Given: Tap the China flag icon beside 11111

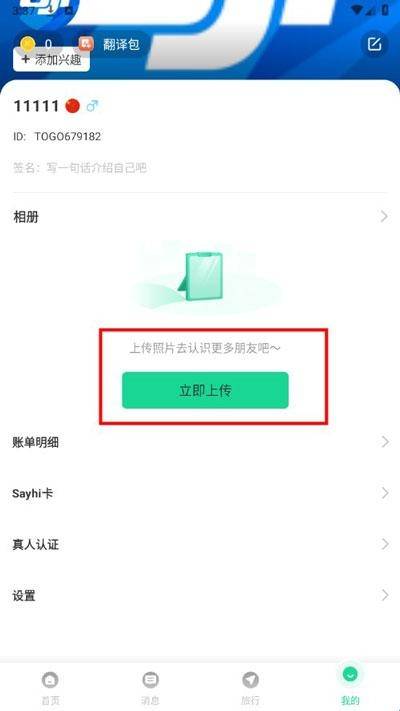Looking at the screenshot, I should click(x=73, y=106).
